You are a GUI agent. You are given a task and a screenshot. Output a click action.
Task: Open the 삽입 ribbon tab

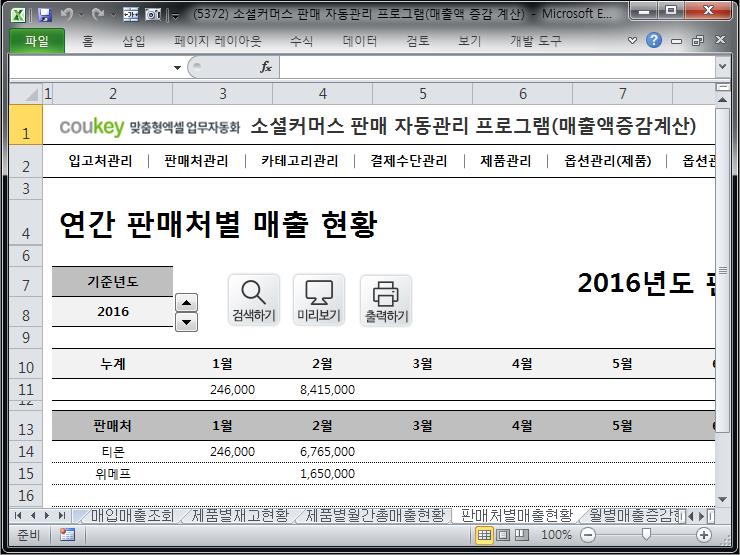coord(134,41)
